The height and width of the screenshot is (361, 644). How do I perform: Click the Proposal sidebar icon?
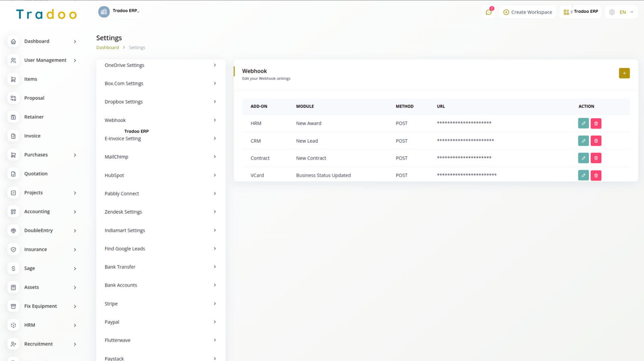point(13,98)
